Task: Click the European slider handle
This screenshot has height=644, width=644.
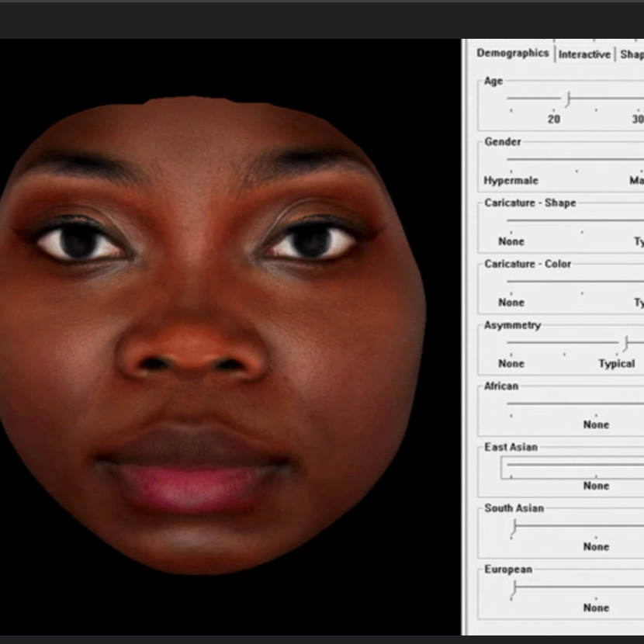Action: point(514,587)
